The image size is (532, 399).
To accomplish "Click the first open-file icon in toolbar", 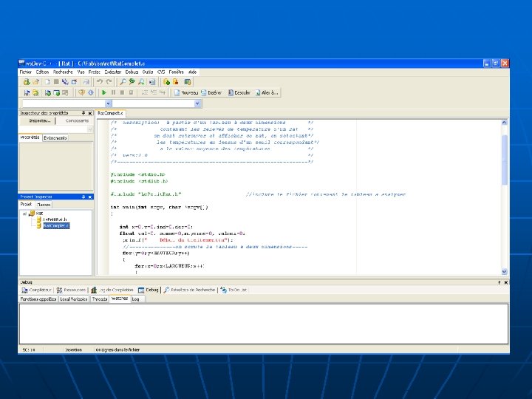I will pos(26,82).
